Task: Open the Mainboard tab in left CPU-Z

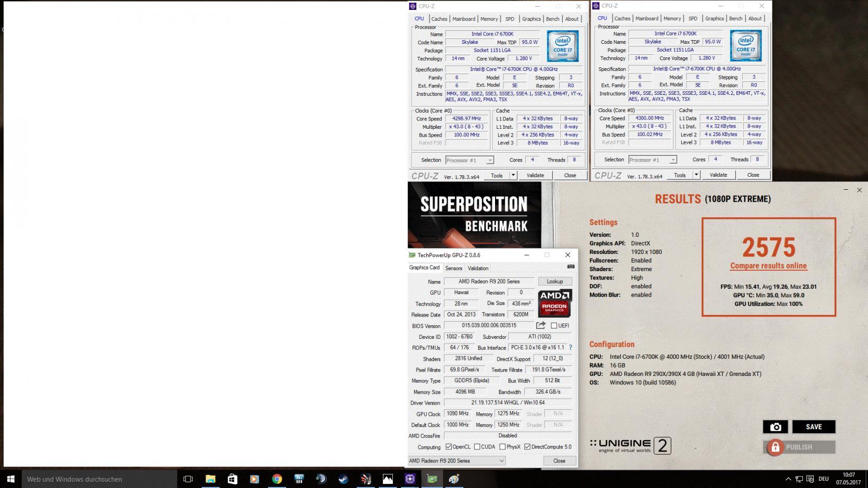Action: pyautogui.click(x=464, y=19)
